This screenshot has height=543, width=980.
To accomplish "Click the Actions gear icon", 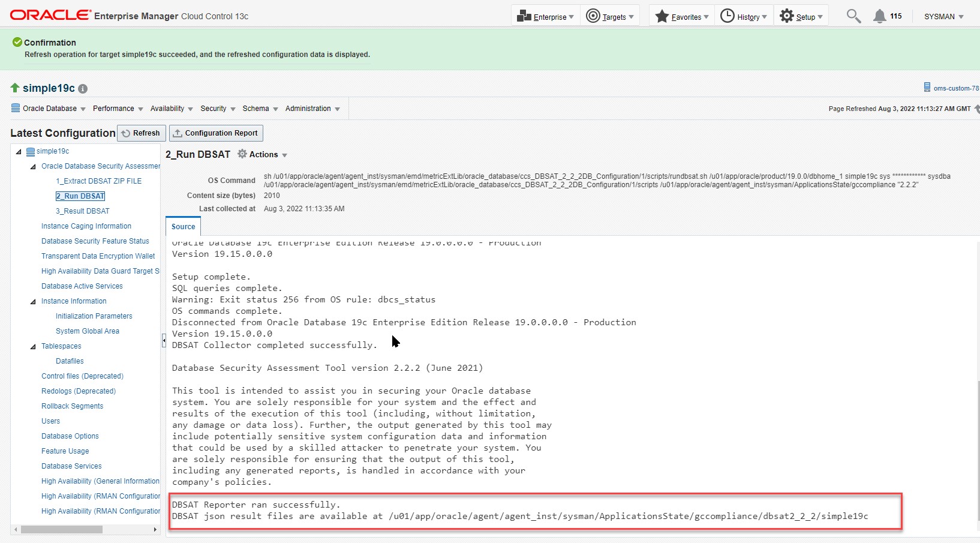I will pos(242,154).
